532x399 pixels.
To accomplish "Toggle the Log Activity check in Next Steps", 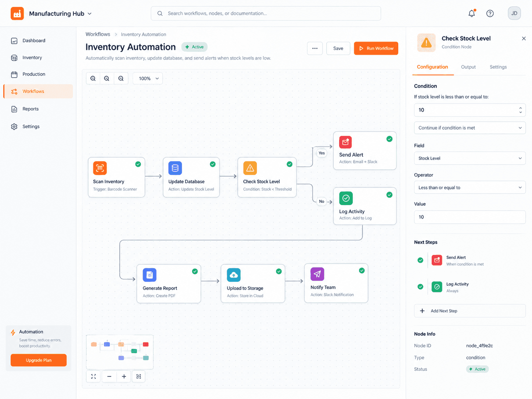I will (420, 287).
